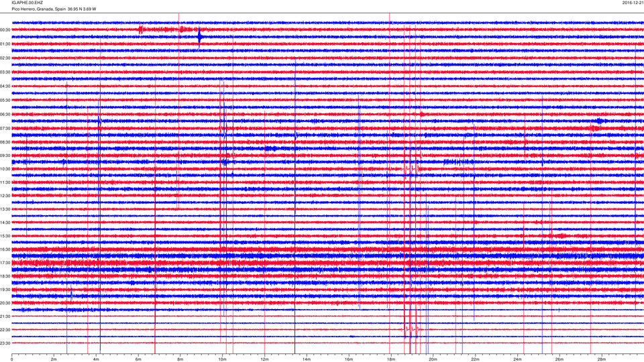Click the 14m tick label on the axis
644x362 pixels.
click(307, 359)
